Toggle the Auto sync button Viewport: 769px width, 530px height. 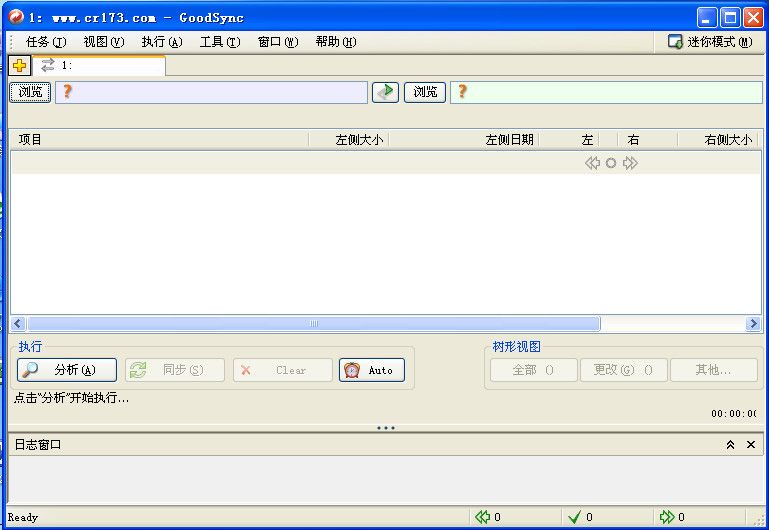(x=372, y=370)
